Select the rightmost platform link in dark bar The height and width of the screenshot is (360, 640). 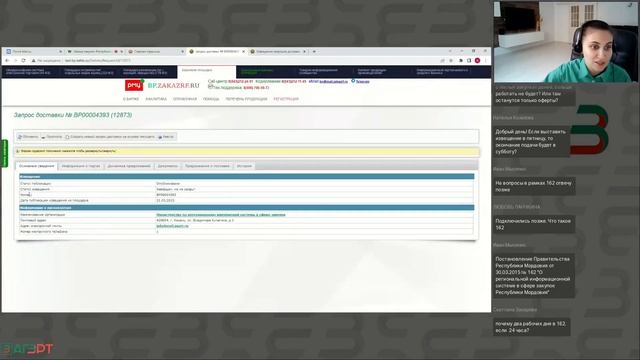pyautogui.click(x=443, y=72)
